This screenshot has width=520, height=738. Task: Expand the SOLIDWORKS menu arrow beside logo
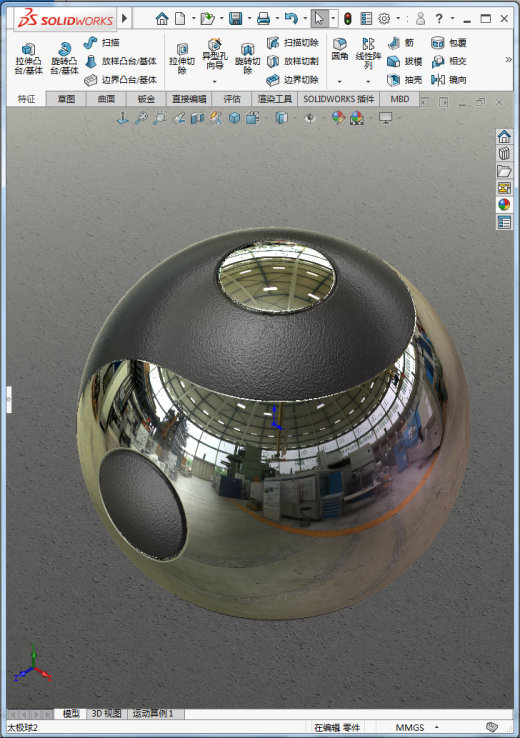[124, 18]
